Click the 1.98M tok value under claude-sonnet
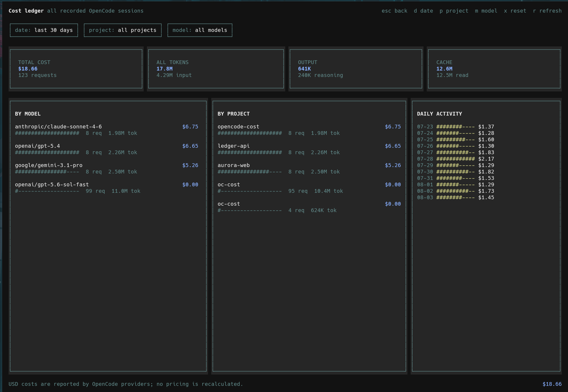Screen dimensions: 568x392 123,133
